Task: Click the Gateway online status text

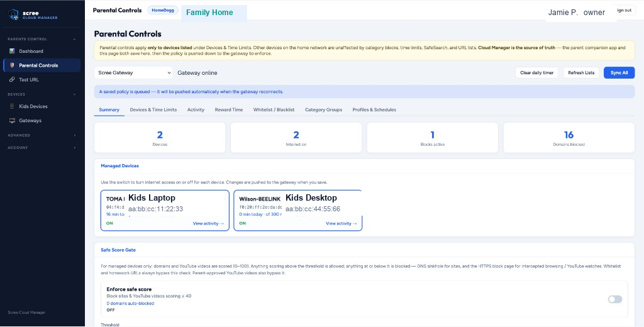Action: pyautogui.click(x=197, y=73)
